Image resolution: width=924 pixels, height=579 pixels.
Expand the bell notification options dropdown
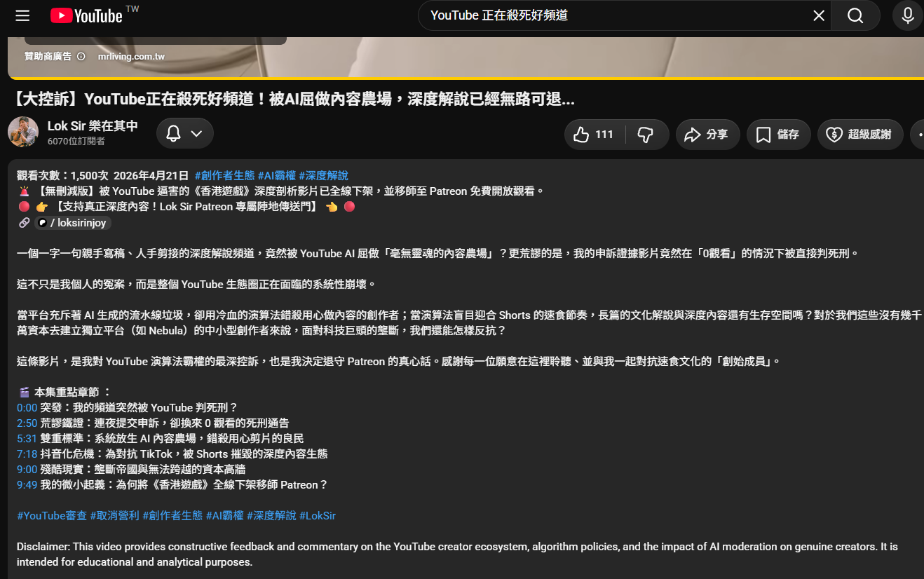click(185, 133)
